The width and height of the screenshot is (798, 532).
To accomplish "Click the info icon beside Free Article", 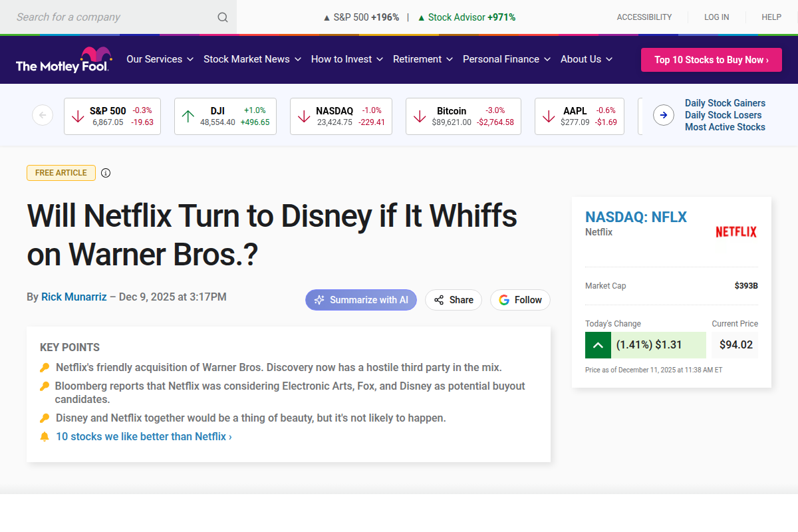I will (x=106, y=173).
